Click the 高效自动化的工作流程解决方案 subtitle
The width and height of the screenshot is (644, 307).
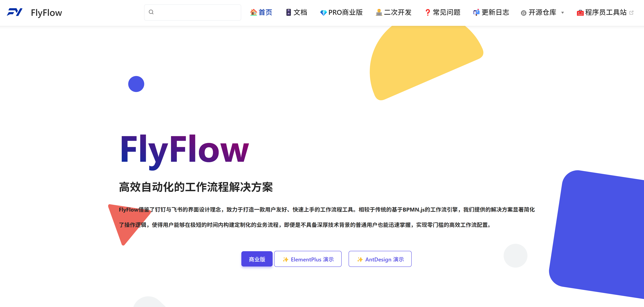[x=196, y=187]
